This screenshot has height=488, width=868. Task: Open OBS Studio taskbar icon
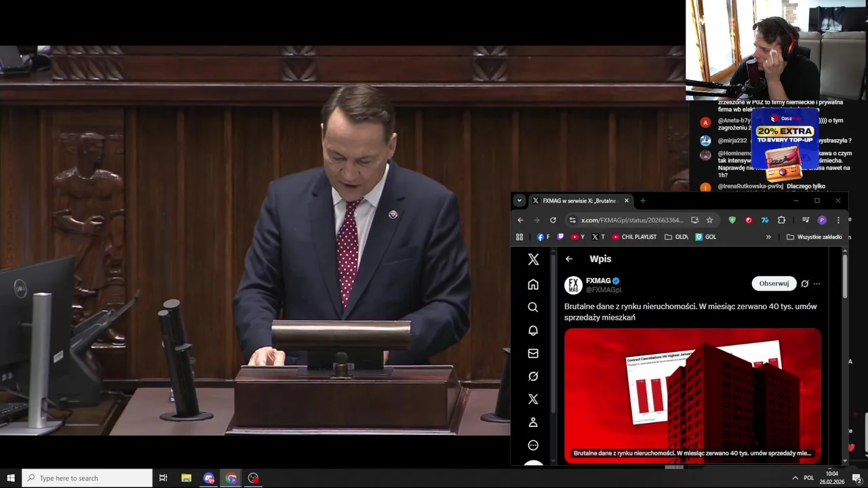tap(253, 478)
